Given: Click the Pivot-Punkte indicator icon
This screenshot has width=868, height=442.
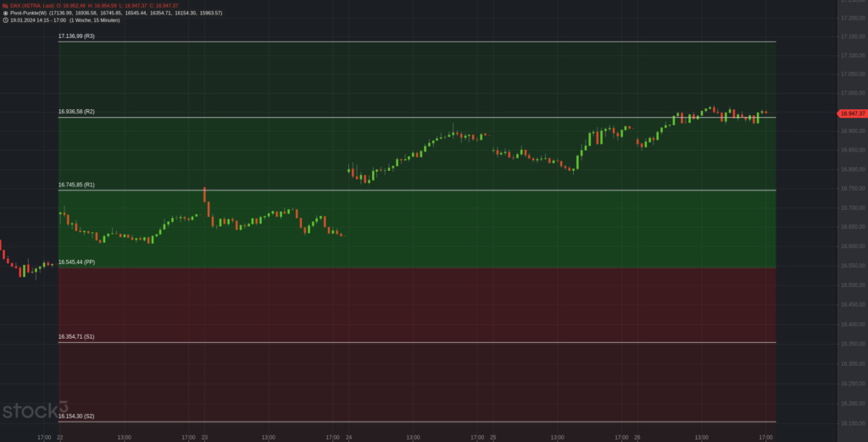Looking at the screenshot, I should pyautogui.click(x=5, y=13).
